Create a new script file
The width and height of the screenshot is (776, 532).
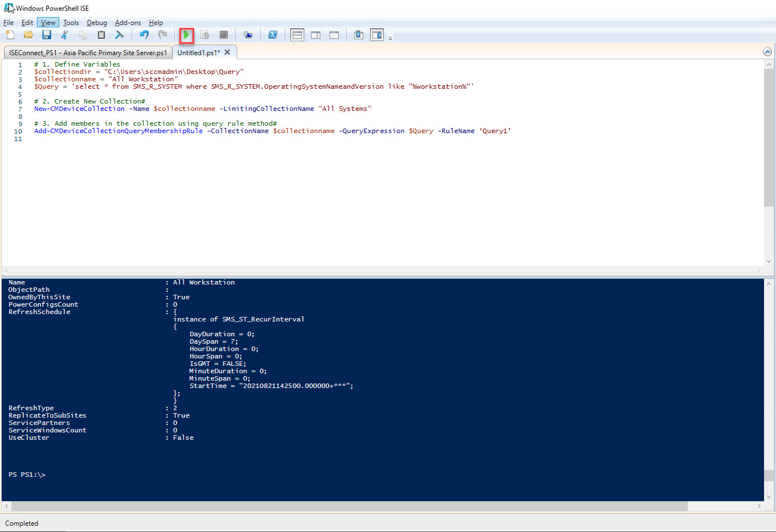pyautogui.click(x=10, y=35)
